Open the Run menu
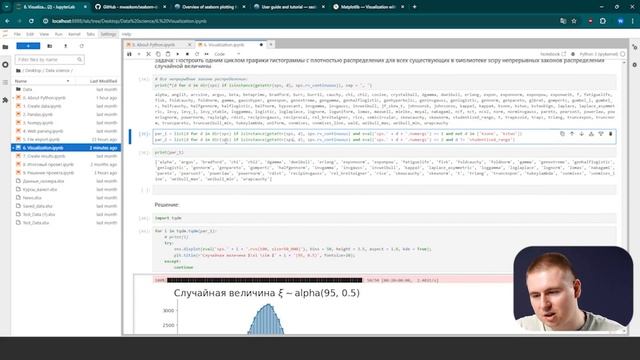 59,34
